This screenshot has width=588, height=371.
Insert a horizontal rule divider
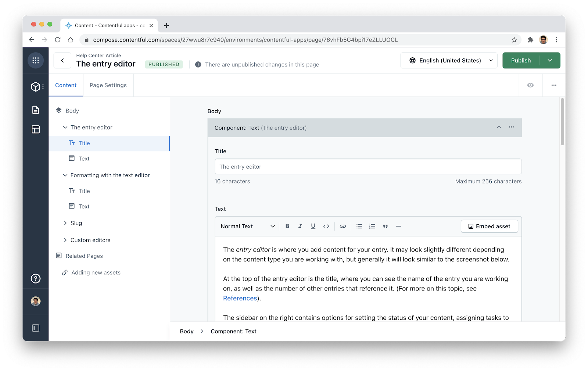pyautogui.click(x=398, y=226)
